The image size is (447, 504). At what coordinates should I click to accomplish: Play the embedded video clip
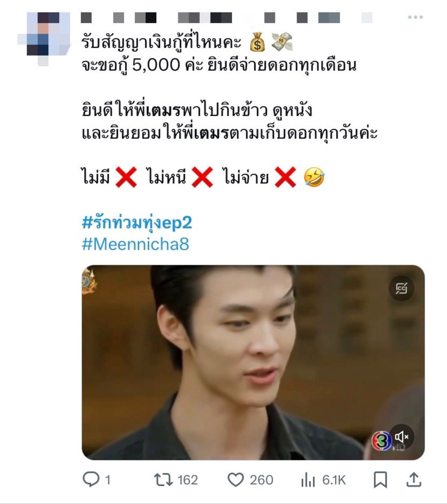(253, 363)
